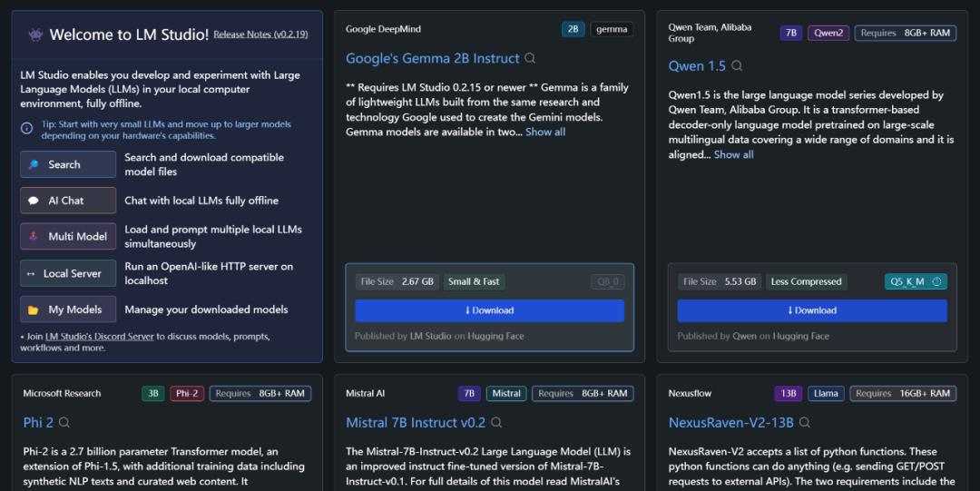Click the Q5_K_M quantization badge
This screenshot has height=491, width=980.
(916, 281)
